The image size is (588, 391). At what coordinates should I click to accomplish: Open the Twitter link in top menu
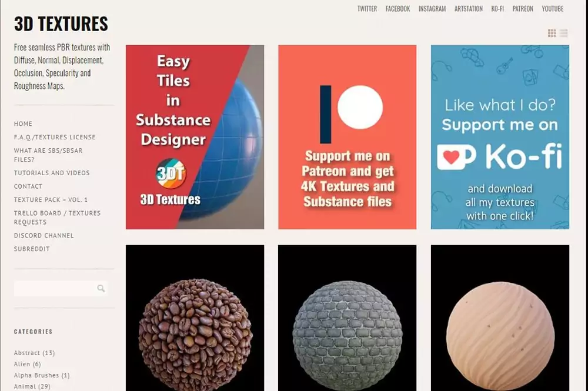coord(367,9)
